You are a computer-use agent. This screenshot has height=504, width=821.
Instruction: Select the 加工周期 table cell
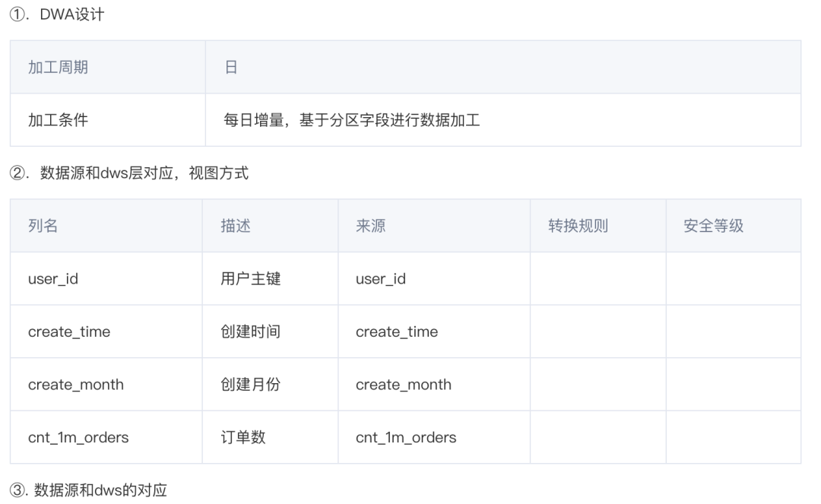pyautogui.click(x=58, y=67)
